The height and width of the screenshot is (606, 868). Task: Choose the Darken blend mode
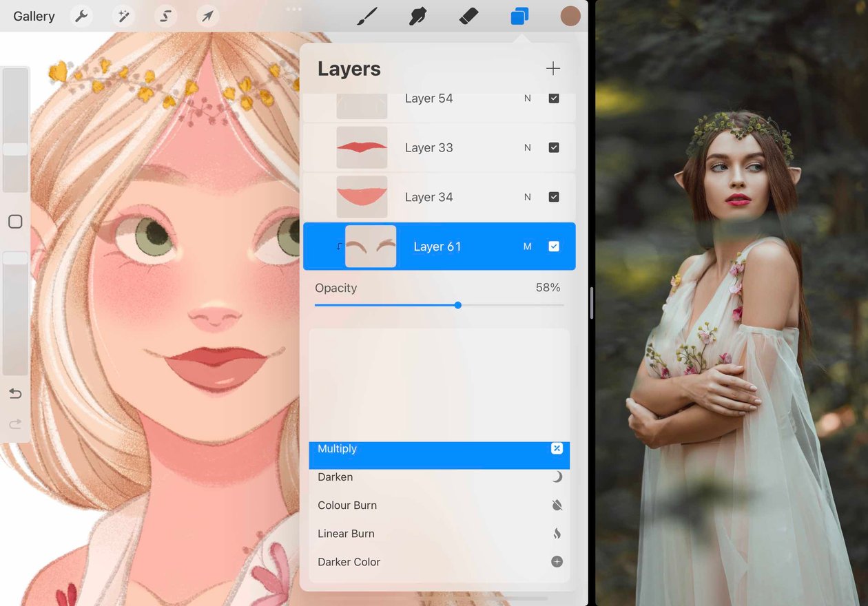[440, 477]
